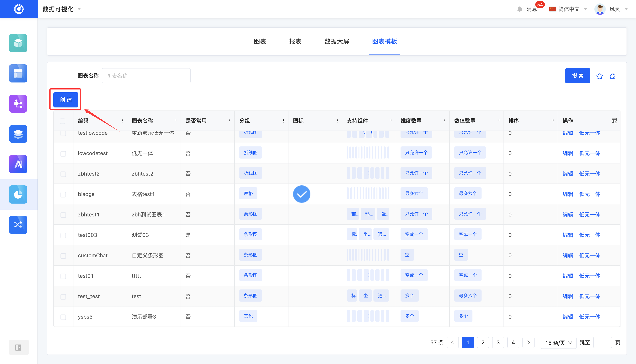Open the table column settings icon
This screenshot has height=364, width=636.
point(614,121)
